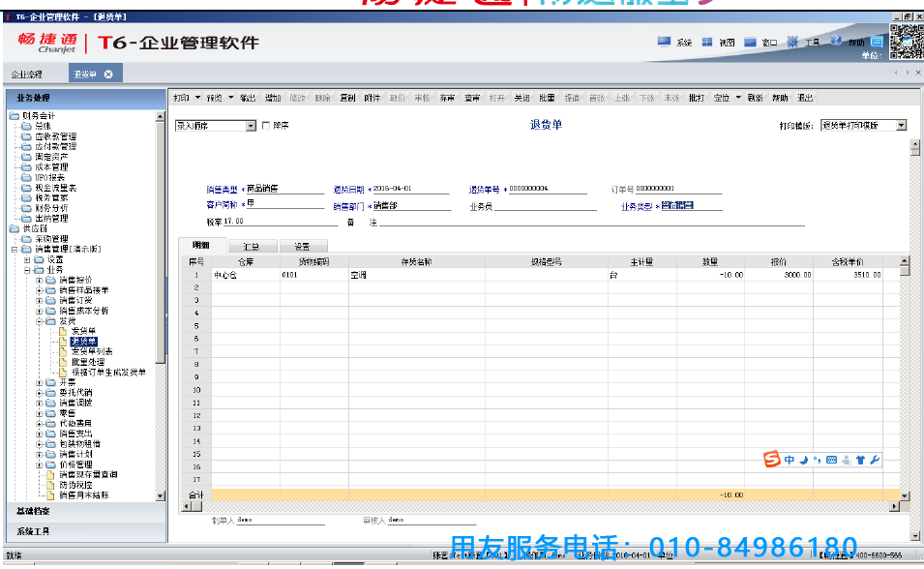Click the 业务员 input field
The image size is (924, 569).
tap(546, 206)
